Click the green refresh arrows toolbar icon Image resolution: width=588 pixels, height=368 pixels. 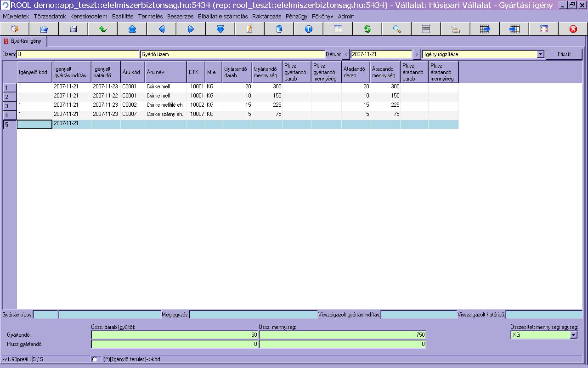(367, 29)
